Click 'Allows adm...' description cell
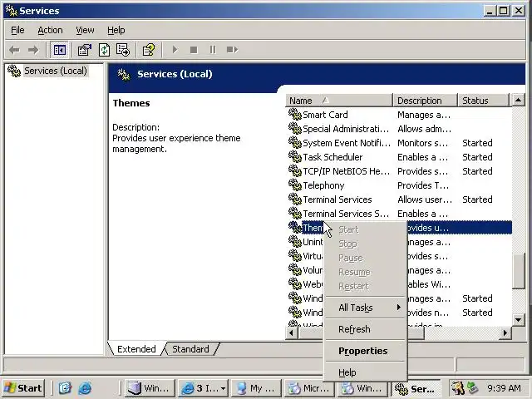Viewport: 532px width, 399px height. pyautogui.click(x=424, y=129)
